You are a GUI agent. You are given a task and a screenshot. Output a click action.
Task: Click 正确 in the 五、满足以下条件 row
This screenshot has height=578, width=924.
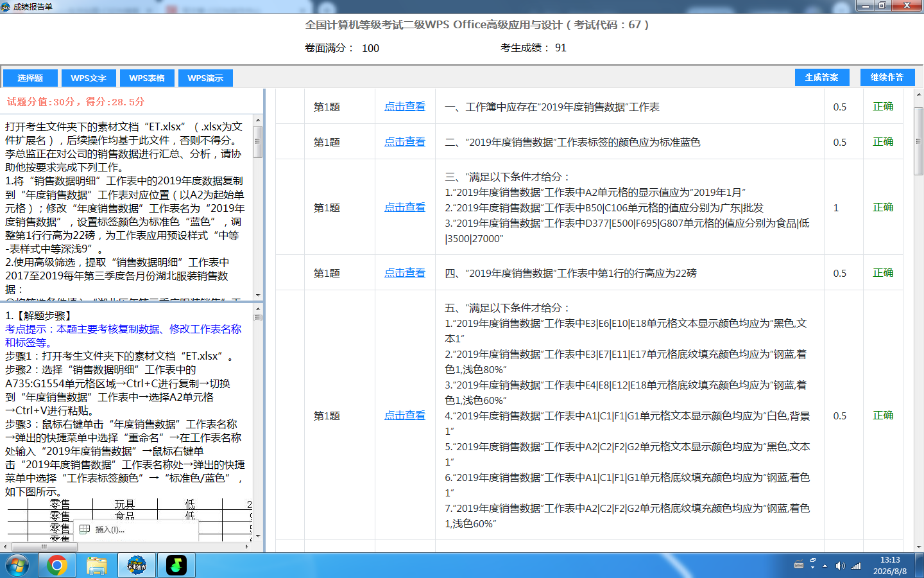(883, 416)
